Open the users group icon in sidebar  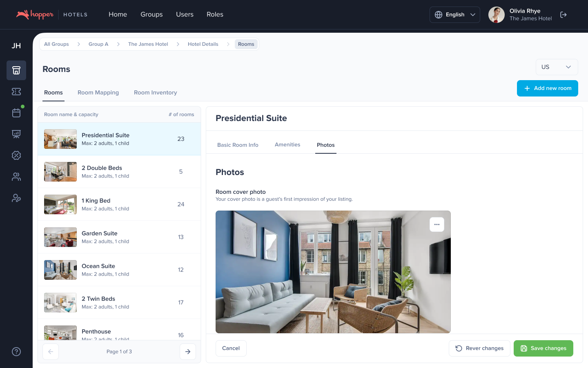[x=16, y=177]
